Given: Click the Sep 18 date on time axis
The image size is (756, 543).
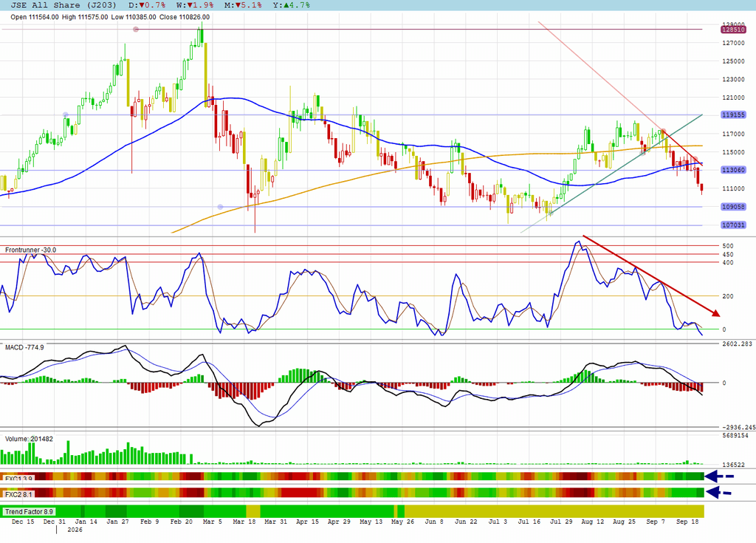Looking at the screenshot, I should (x=687, y=522).
